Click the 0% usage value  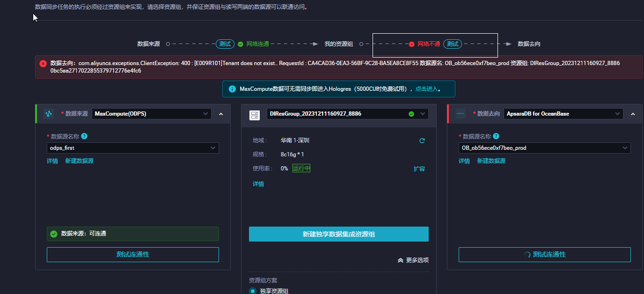284,169
